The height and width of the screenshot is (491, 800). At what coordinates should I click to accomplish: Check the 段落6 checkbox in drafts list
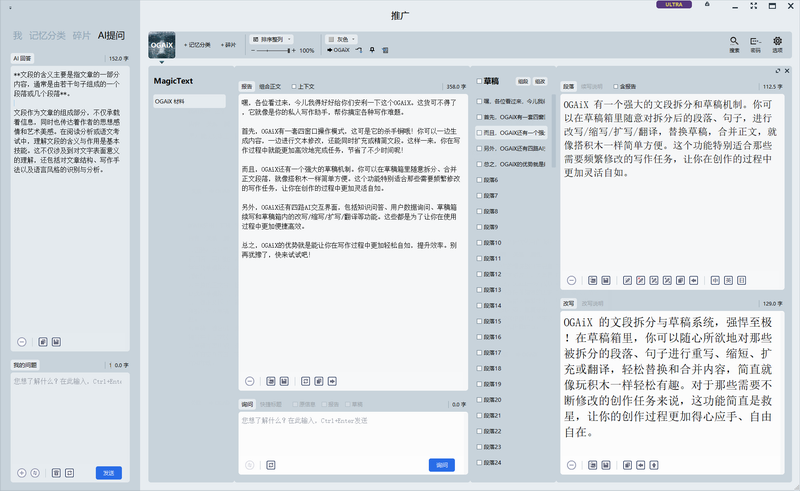pos(479,180)
